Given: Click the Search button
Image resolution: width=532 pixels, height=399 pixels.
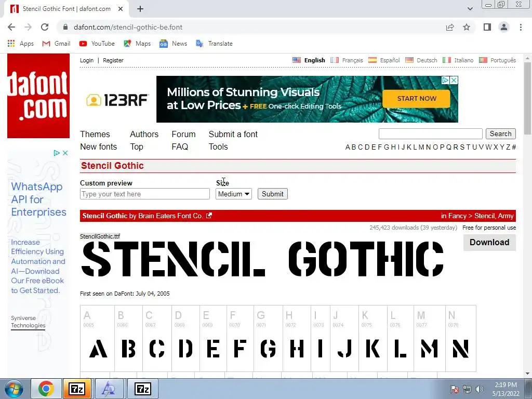Looking at the screenshot, I should coord(500,134).
